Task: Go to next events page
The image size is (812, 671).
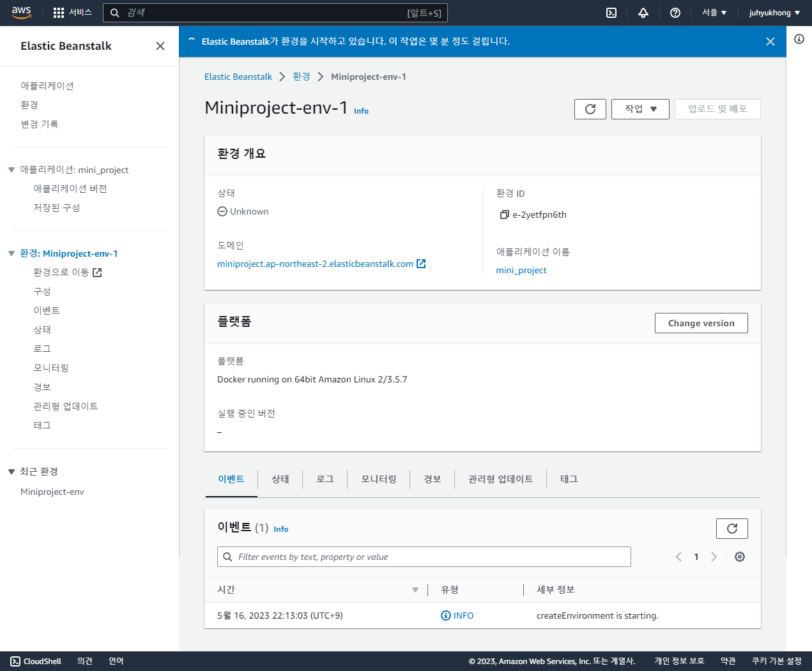Action: (x=714, y=557)
